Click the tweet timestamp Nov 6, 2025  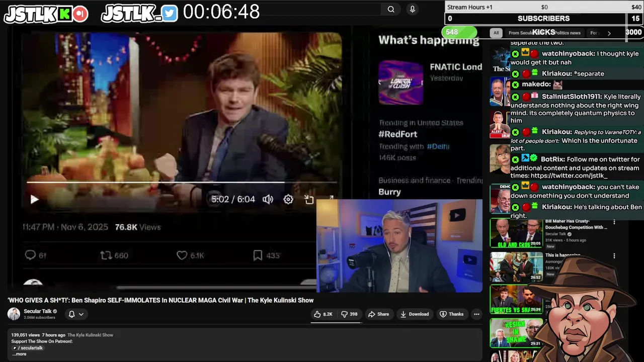[x=65, y=227]
